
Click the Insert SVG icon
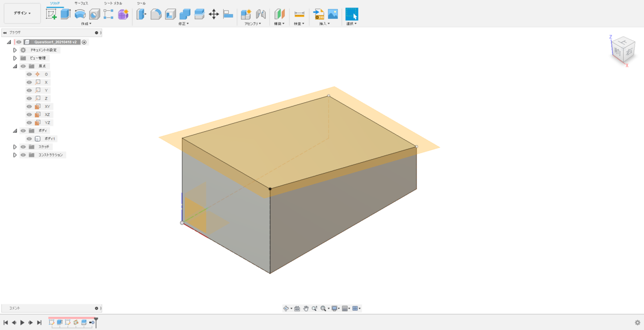(x=319, y=14)
